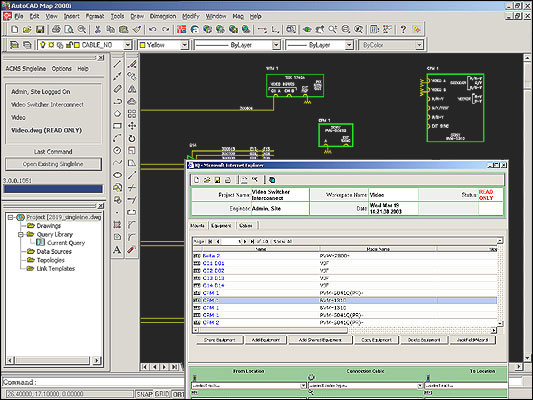Screen dimensions: 533x400
Task: Click the Help question mark icon
Action: [403, 30]
